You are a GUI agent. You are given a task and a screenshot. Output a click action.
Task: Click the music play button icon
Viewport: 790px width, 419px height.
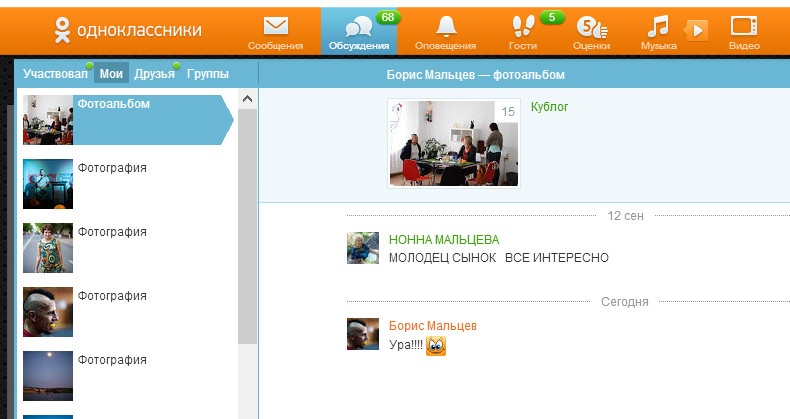(697, 31)
